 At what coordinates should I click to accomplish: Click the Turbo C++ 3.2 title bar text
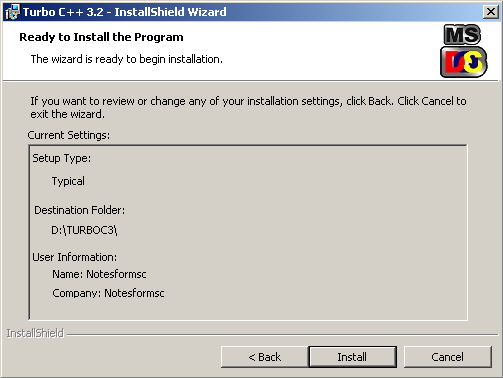click(125, 12)
